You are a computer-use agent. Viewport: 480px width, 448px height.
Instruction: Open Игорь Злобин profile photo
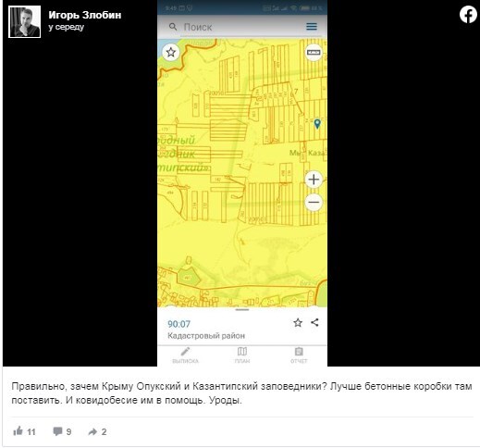[25, 21]
